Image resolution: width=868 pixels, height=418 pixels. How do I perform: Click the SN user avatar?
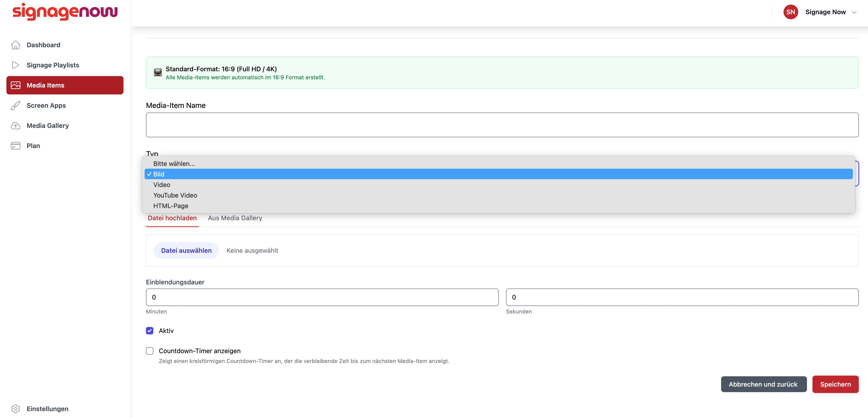pyautogui.click(x=790, y=12)
